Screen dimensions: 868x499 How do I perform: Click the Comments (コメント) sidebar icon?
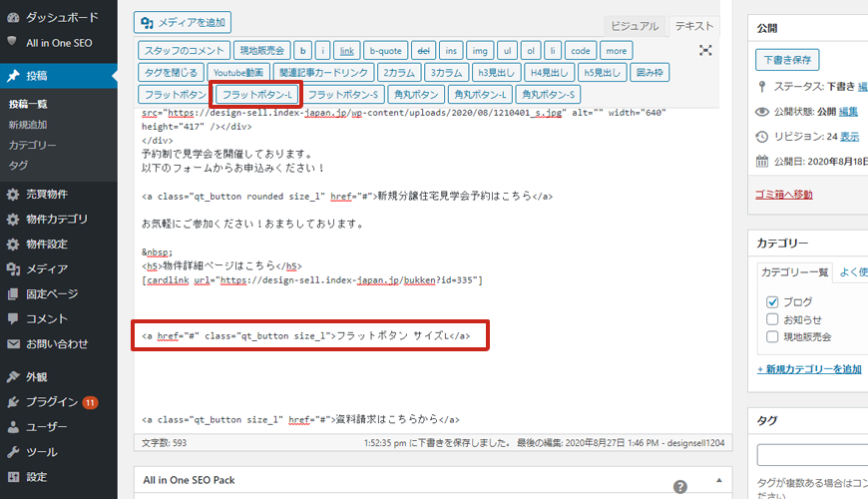(x=13, y=318)
